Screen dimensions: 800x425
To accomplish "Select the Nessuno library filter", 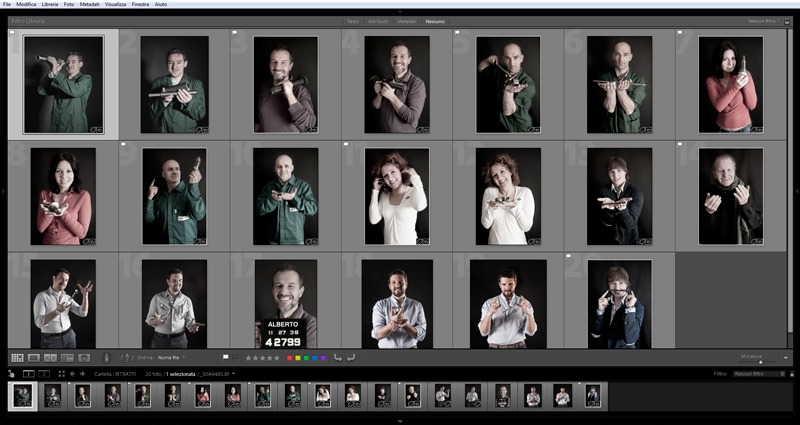I will point(435,21).
